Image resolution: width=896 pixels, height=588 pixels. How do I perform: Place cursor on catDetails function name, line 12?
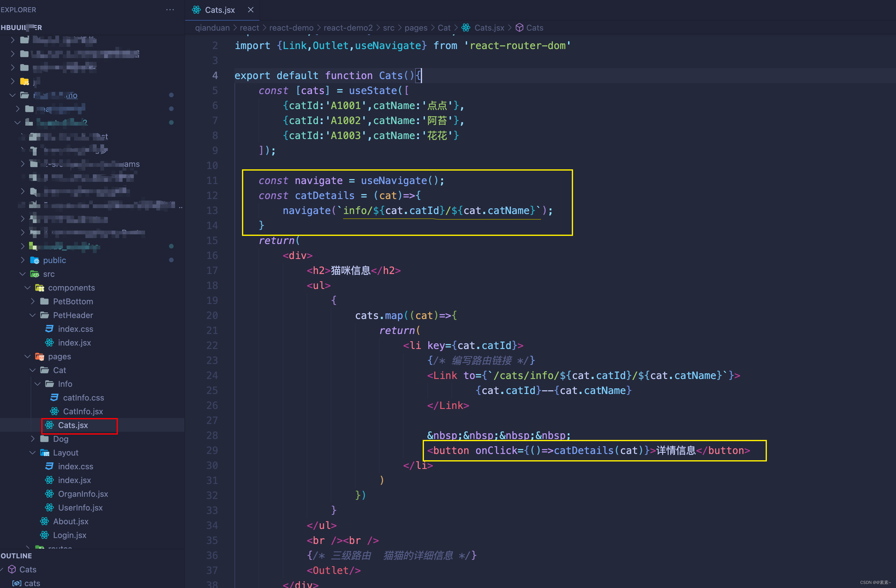(325, 195)
